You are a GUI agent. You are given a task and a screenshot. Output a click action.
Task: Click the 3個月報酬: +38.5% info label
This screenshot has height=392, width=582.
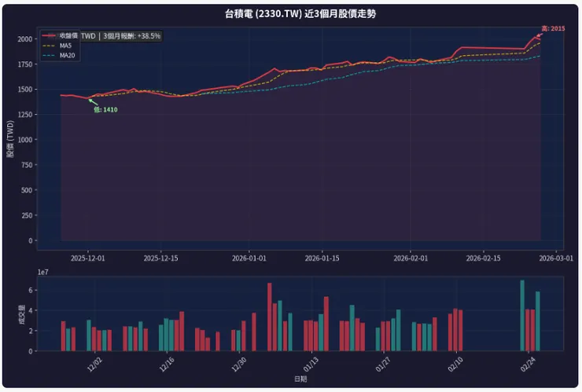(x=132, y=36)
